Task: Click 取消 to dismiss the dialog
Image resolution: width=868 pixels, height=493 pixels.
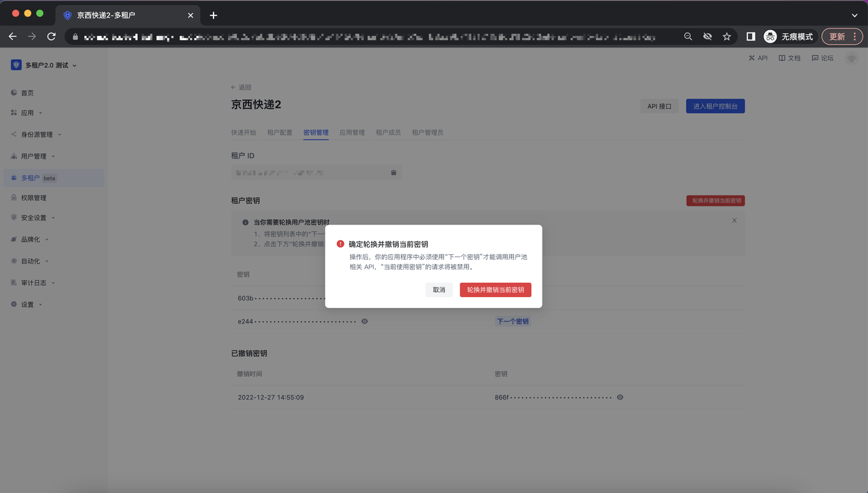Action: pos(439,290)
